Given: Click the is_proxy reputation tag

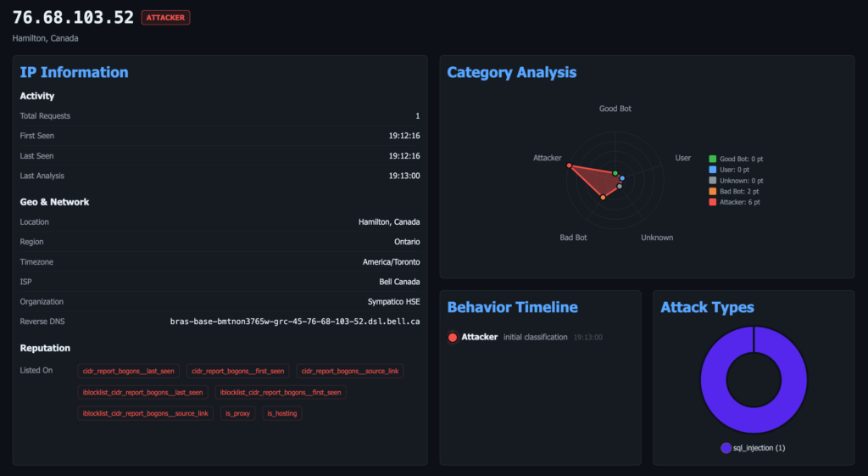Looking at the screenshot, I should point(236,413).
